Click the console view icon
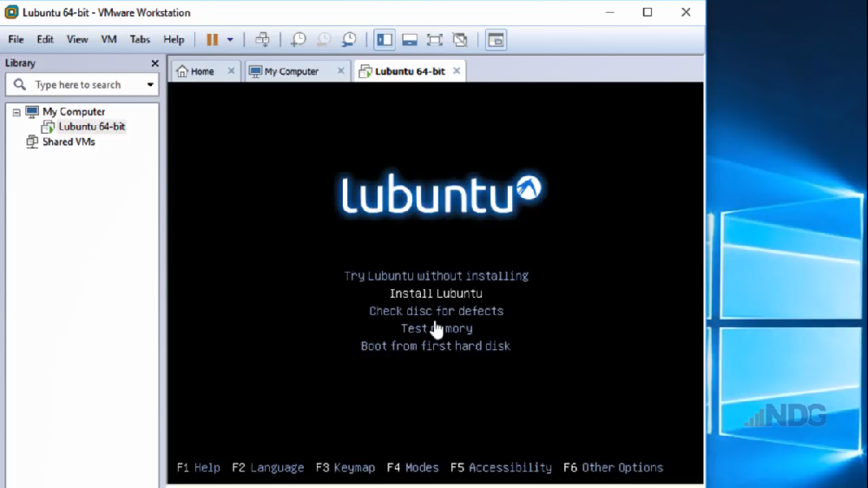 [x=496, y=40]
